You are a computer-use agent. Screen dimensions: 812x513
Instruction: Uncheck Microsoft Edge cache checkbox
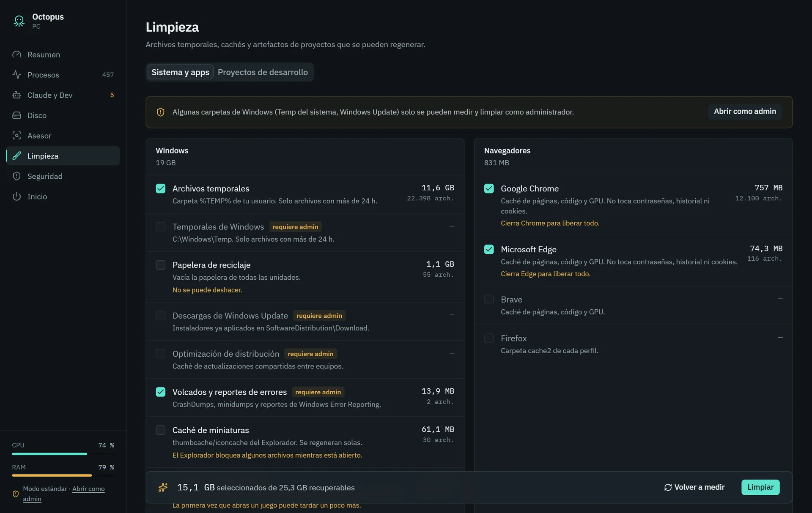click(x=489, y=249)
